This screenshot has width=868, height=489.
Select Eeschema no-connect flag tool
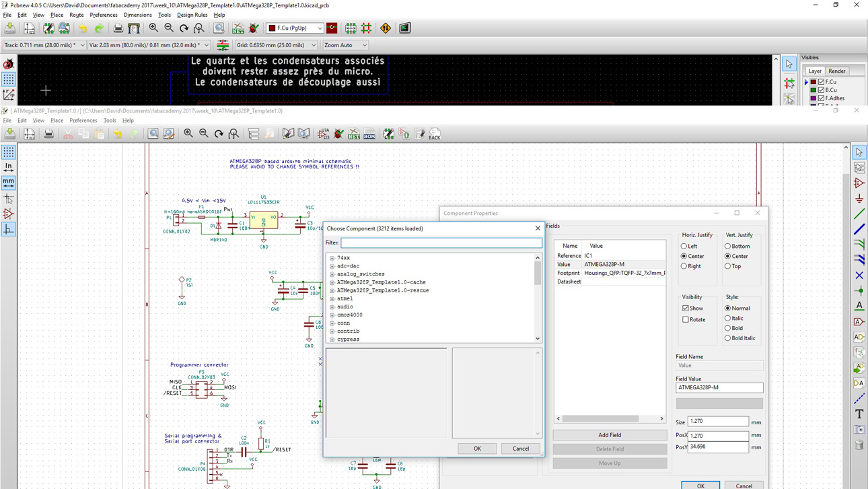coord(859,275)
